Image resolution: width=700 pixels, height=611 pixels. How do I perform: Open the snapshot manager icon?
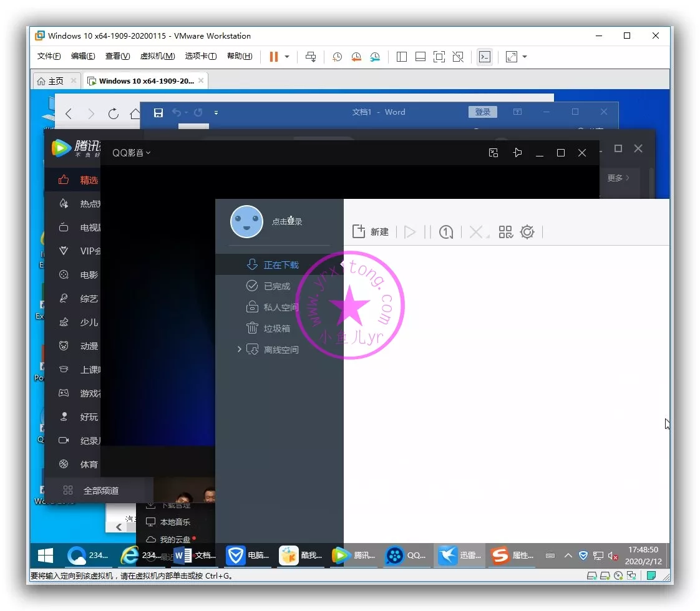pyautogui.click(x=374, y=57)
